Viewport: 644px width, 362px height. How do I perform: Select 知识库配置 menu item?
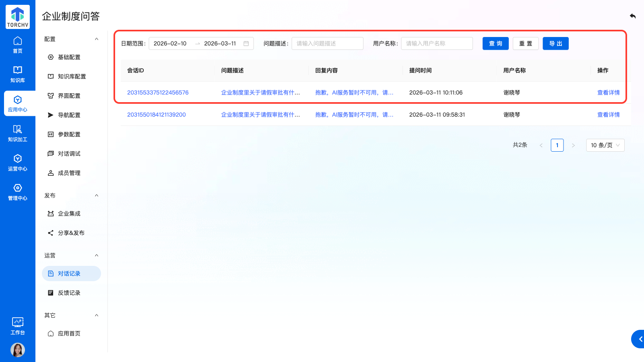pos(72,76)
